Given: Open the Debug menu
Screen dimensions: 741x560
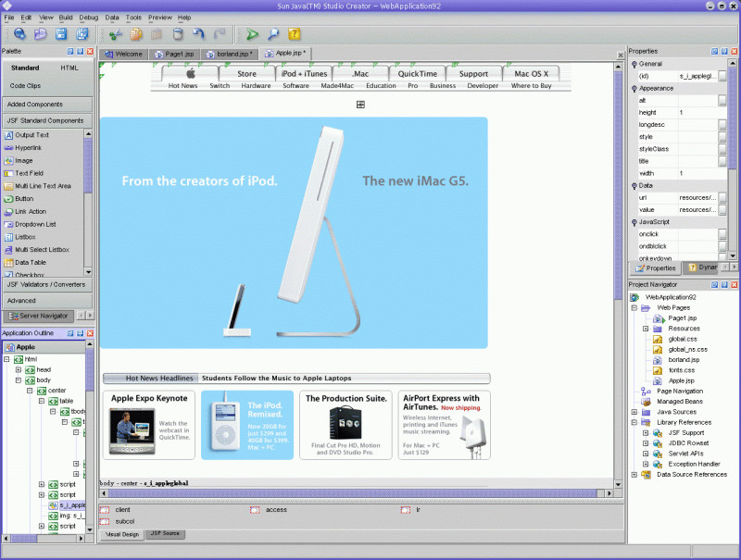Looking at the screenshot, I should (x=88, y=18).
